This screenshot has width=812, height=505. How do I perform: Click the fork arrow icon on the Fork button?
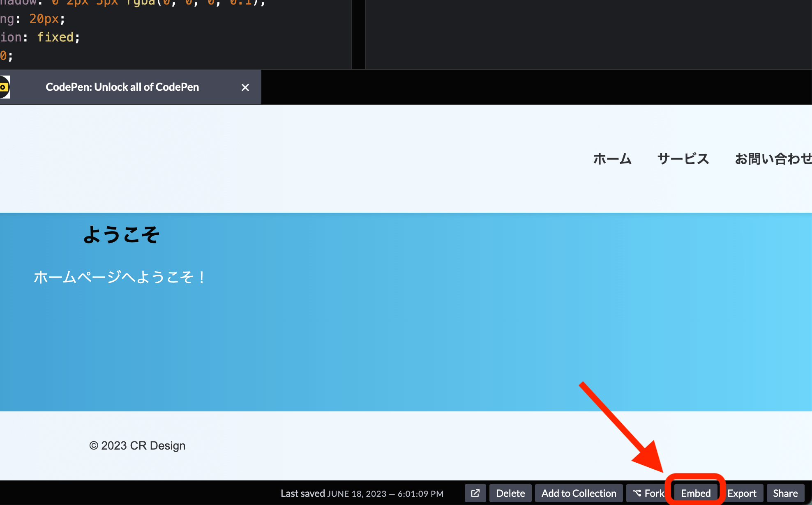point(637,493)
